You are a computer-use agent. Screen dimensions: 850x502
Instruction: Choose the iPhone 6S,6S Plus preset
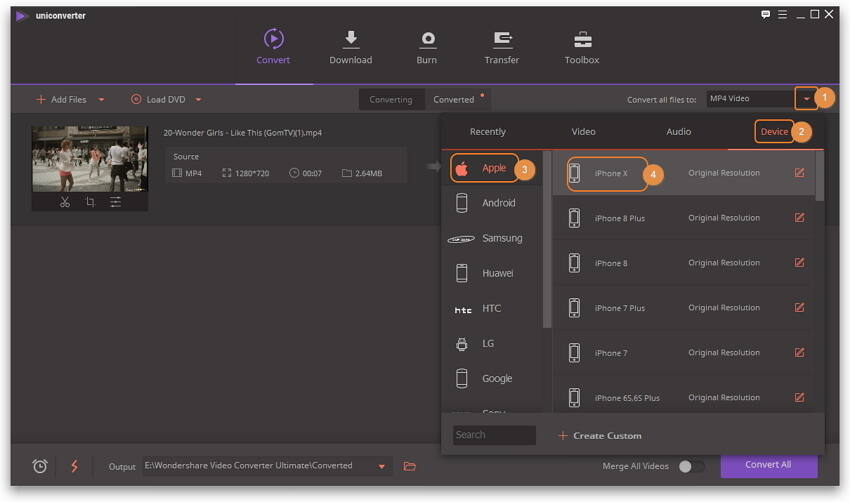tap(683, 398)
